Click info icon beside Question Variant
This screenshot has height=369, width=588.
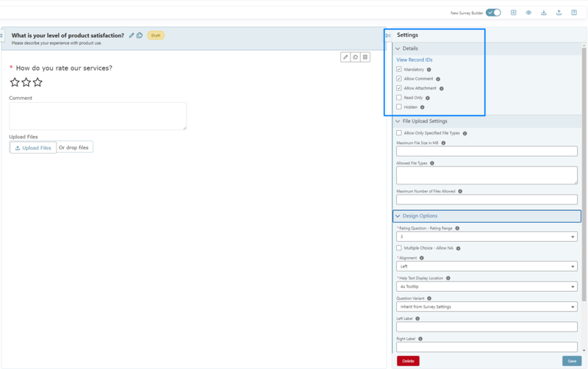(x=429, y=298)
